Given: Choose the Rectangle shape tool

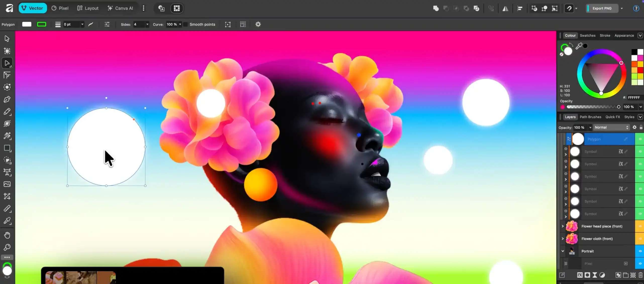Looking at the screenshot, I should tap(7, 148).
